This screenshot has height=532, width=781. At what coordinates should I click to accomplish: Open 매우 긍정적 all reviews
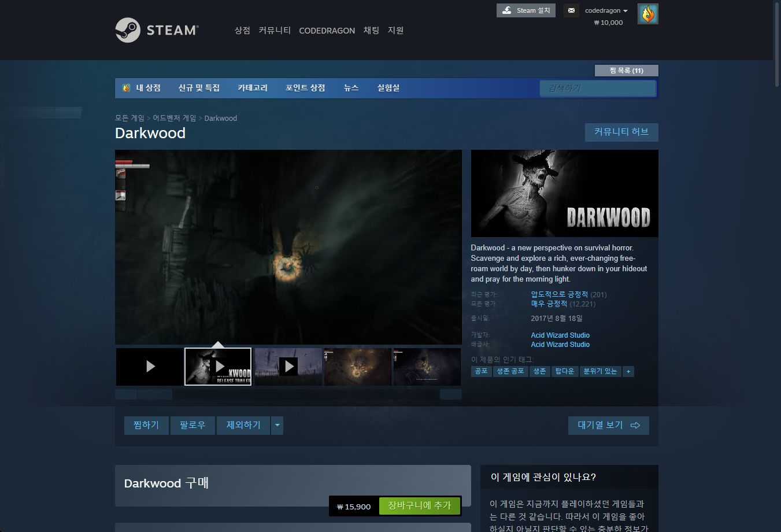[x=549, y=304]
